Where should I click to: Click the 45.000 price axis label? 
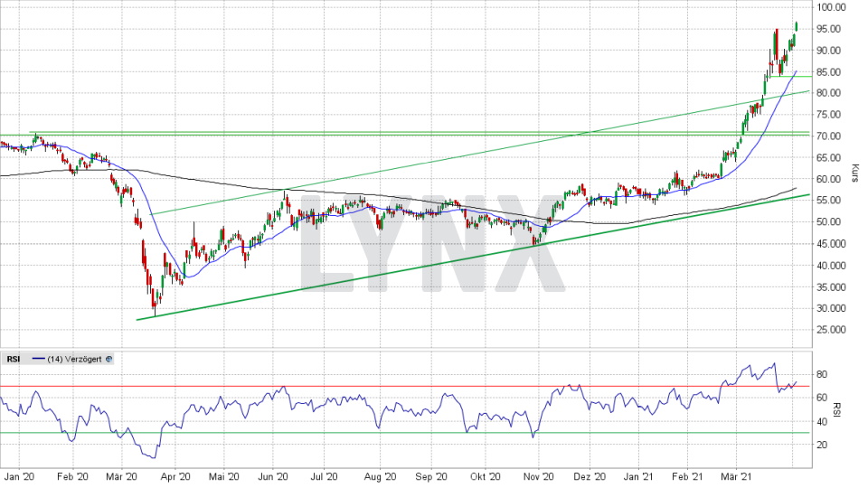[832, 243]
